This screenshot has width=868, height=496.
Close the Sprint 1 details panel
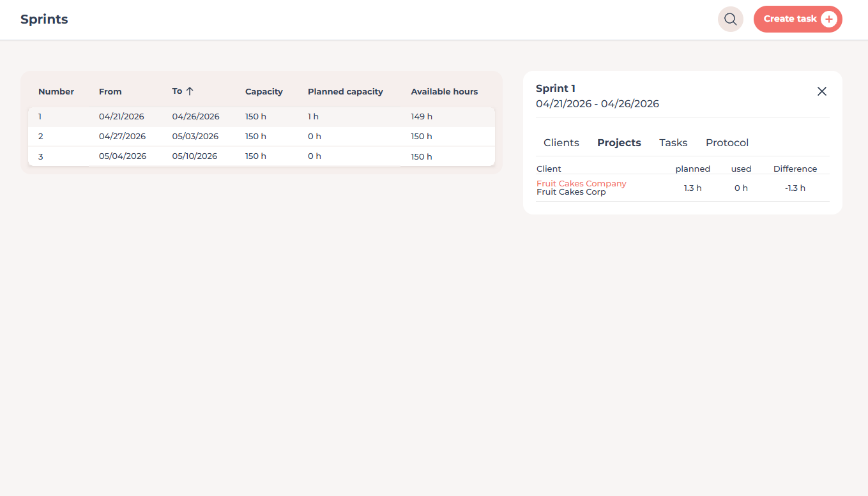pos(822,91)
